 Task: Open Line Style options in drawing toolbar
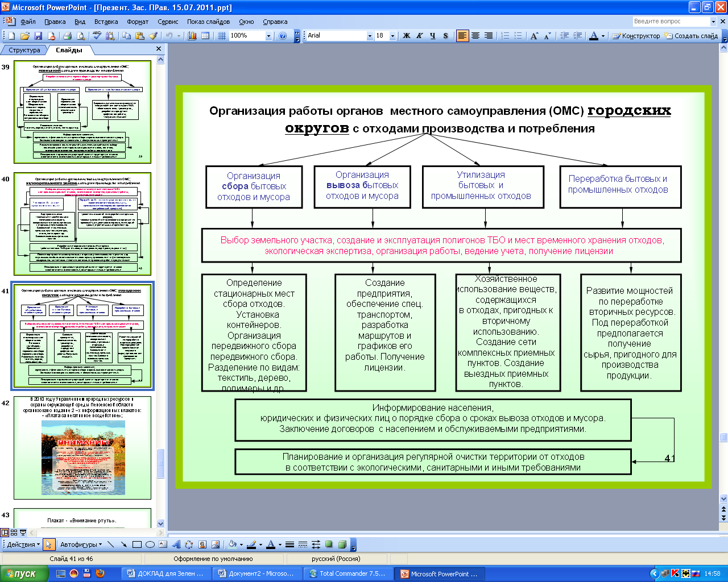[x=289, y=544]
